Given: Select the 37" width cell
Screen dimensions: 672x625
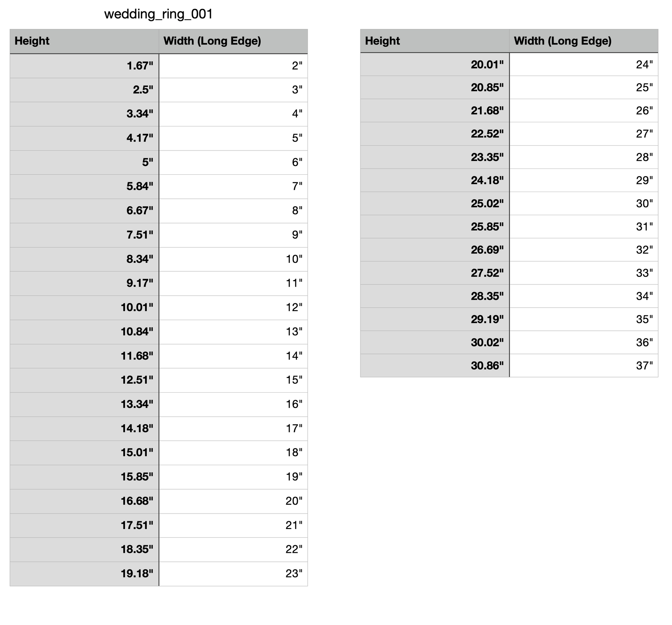Looking at the screenshot, I should (584, 365).
